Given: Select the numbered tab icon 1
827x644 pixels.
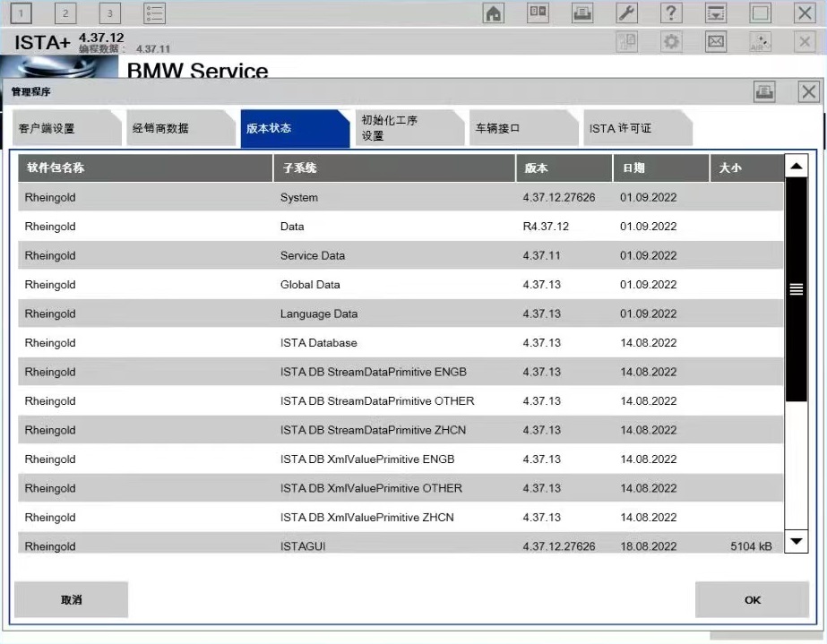Looking at the screenshot, I should click(22, 13).
